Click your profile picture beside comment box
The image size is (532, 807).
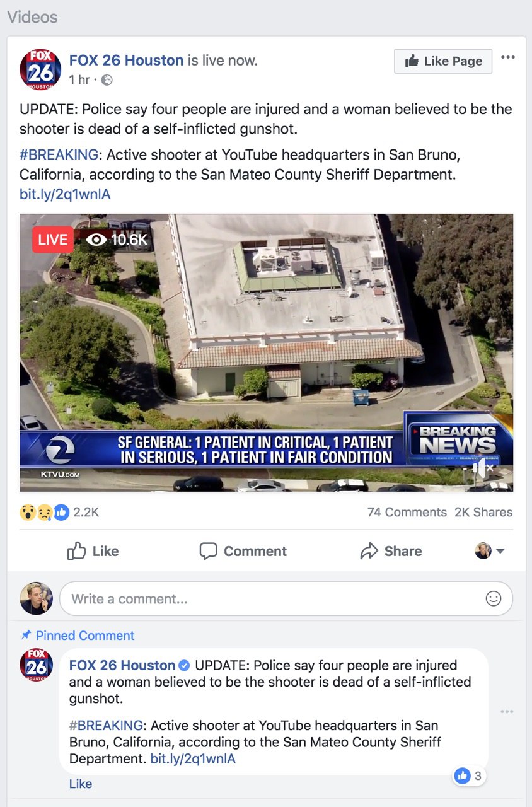pyautogui.click(x=37, y=598)
